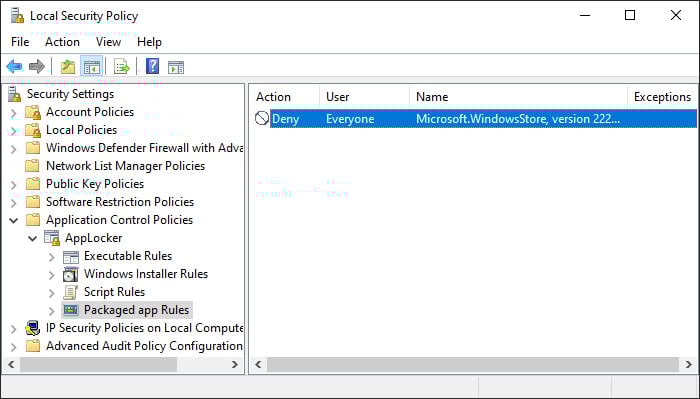Image resolution: width=700 pixels, height=399 pixels.
Task: Click the Application Control Policies folder icon
Action: pos(33,220)
